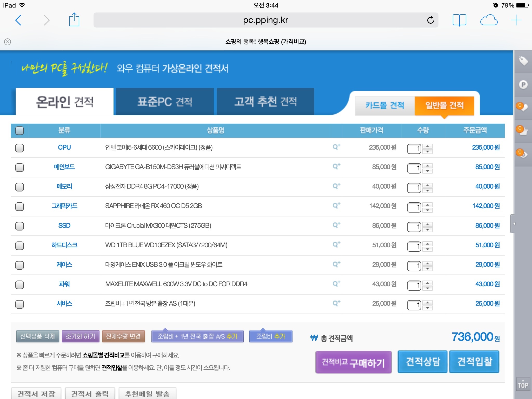
Task: Click the 견적비교 구매하기 button
Action: pyautogui.click(x=353, y=362)
